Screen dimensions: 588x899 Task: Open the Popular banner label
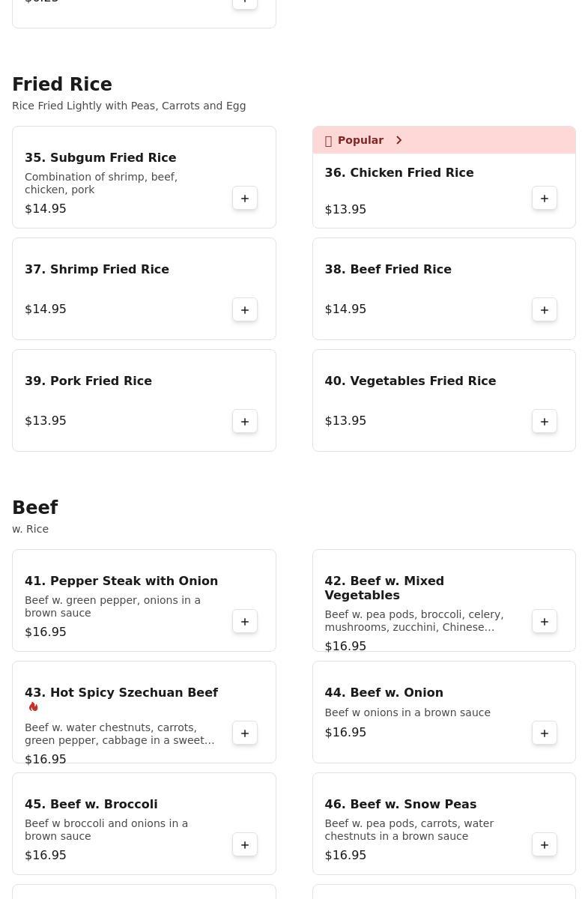click(360, 140)
